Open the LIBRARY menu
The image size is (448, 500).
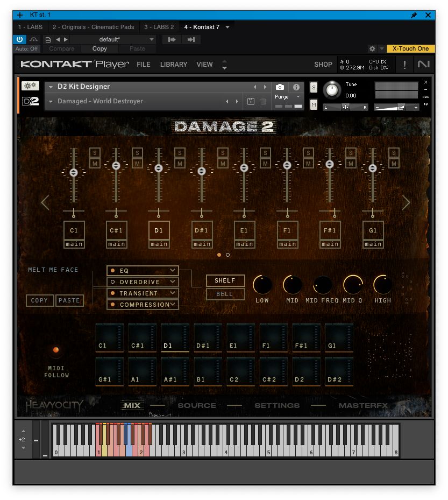(x=174, y=65)
